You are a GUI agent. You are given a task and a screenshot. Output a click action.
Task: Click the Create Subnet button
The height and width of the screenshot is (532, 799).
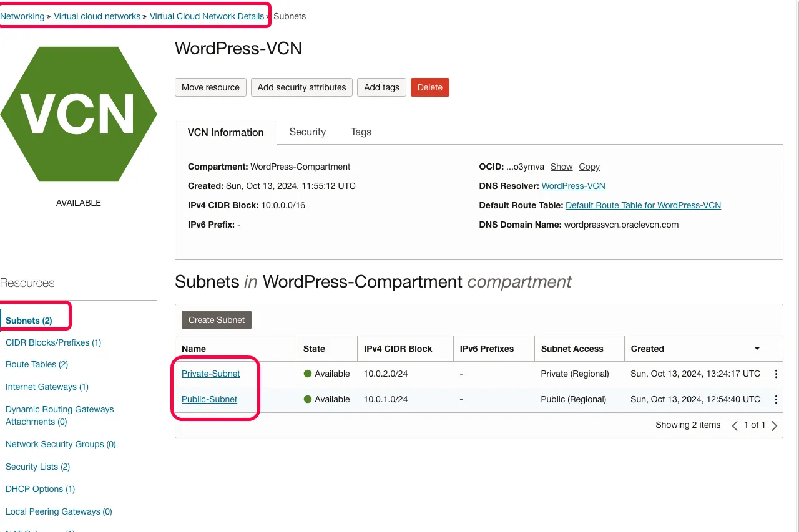coord(217,320)
